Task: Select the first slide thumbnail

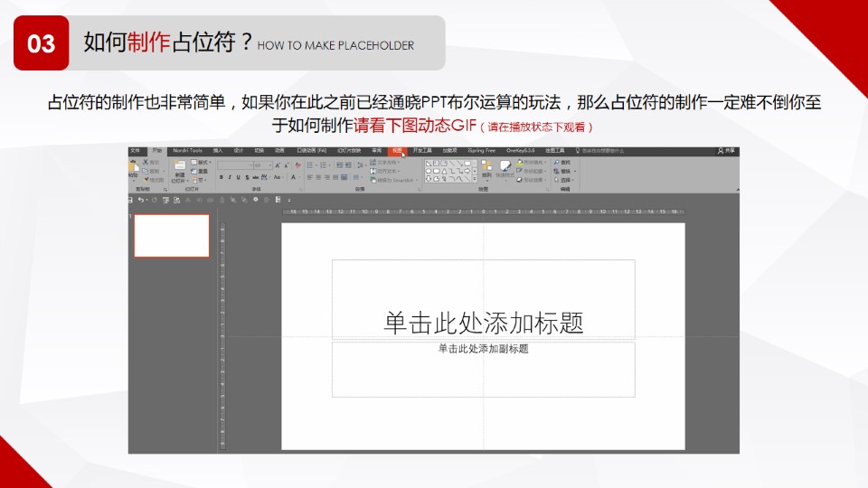Action: [x=172, y=236]
